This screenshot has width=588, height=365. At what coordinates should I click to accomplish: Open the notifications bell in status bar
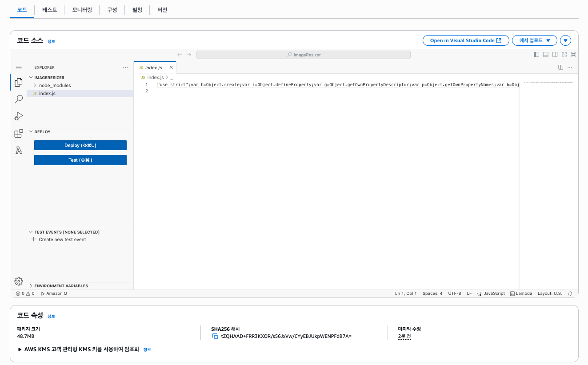click(x=570, y=294)
